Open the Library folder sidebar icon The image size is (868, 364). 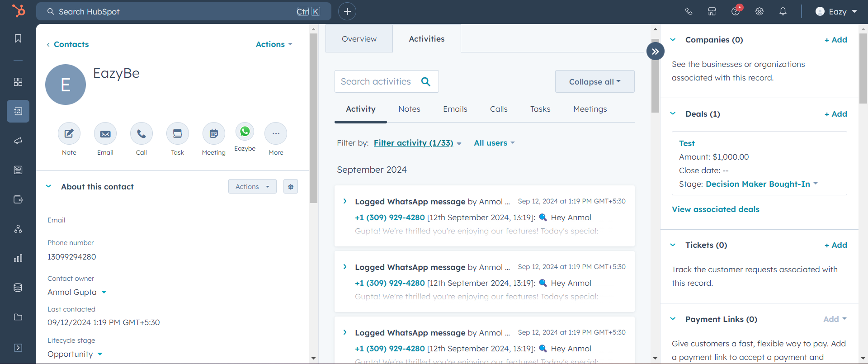[18, 317]
